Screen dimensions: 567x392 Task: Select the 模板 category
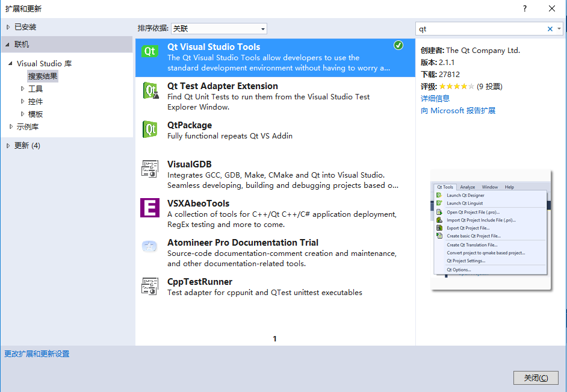pos(36,114)
